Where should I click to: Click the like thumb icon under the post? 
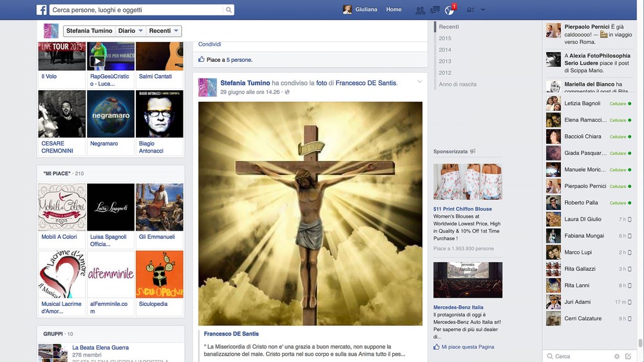click(201, 59)
